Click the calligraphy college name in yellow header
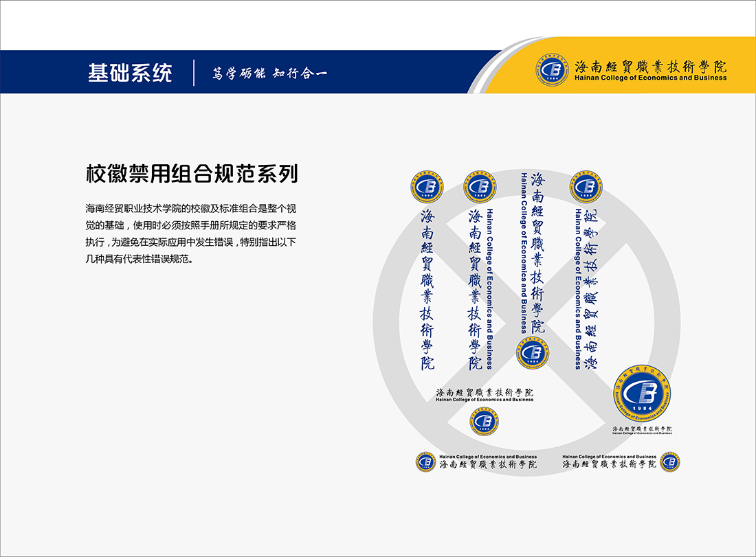The width and height of the screenshot is (756, 557). tap(650, 67)
